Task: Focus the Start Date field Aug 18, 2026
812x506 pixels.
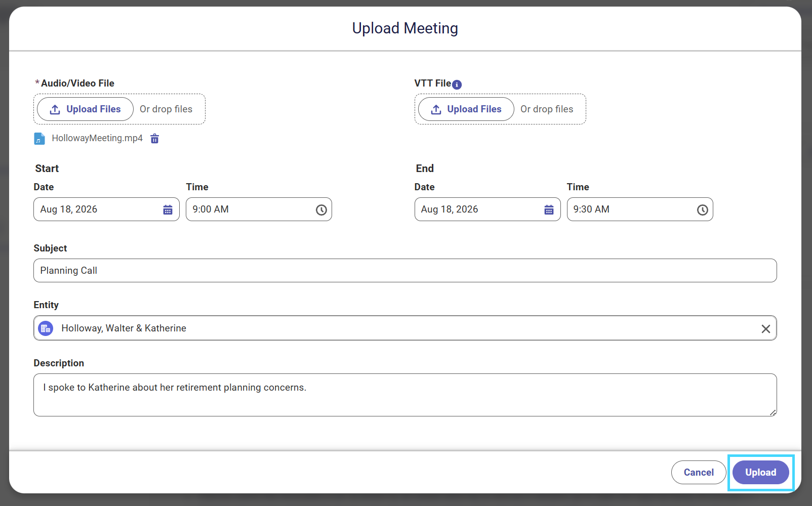Action: pos(106,209)
